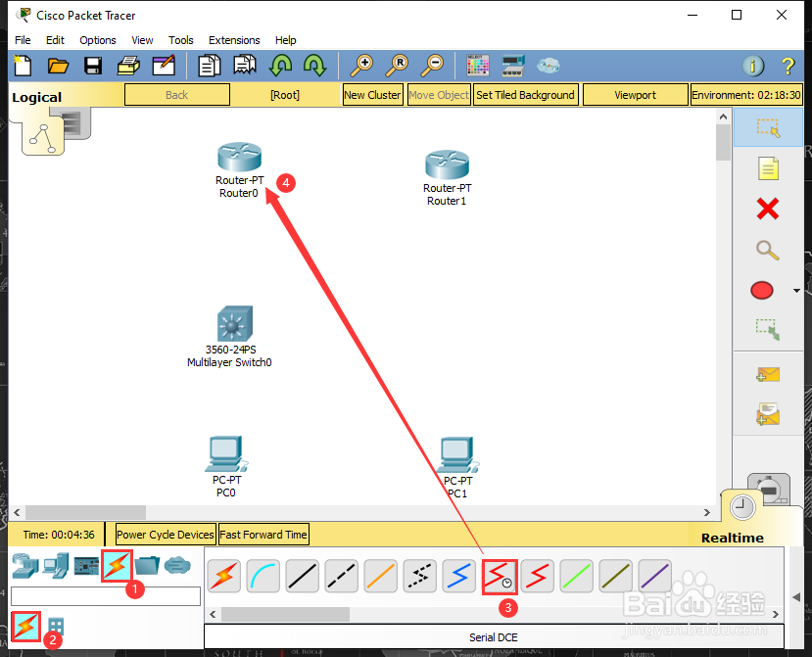Zoom out with the minus magnifier

[x=432, y=66]
